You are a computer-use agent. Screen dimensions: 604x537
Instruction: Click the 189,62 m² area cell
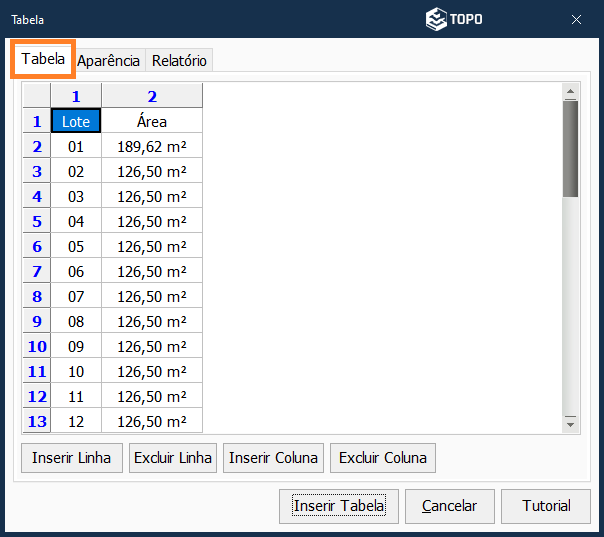pos(152,146)
